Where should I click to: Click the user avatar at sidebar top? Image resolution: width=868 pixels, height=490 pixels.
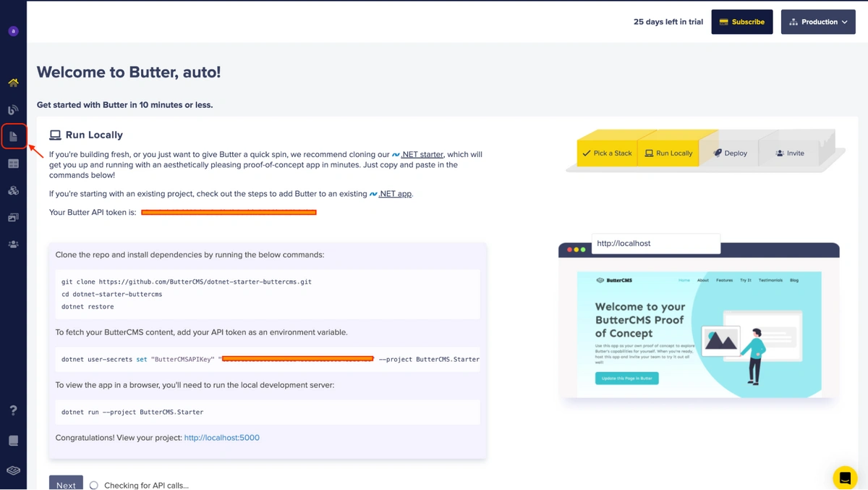click(x=13, y=31)
